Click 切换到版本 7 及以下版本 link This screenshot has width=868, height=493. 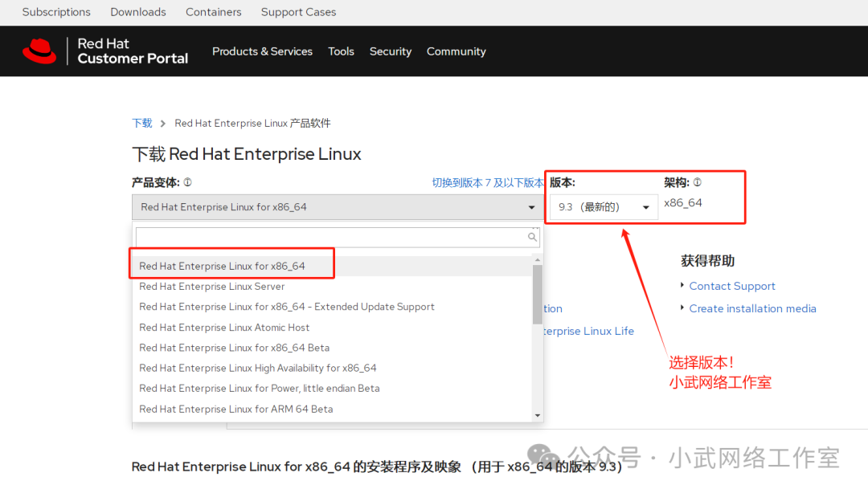tap(488, 182)
